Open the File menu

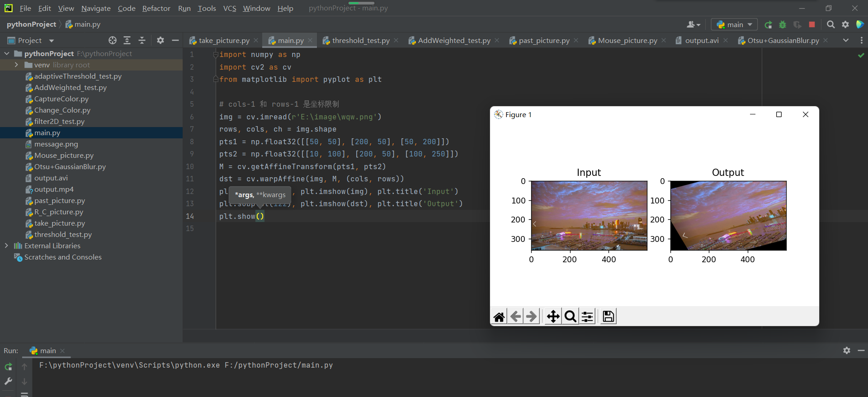point(25,8)
